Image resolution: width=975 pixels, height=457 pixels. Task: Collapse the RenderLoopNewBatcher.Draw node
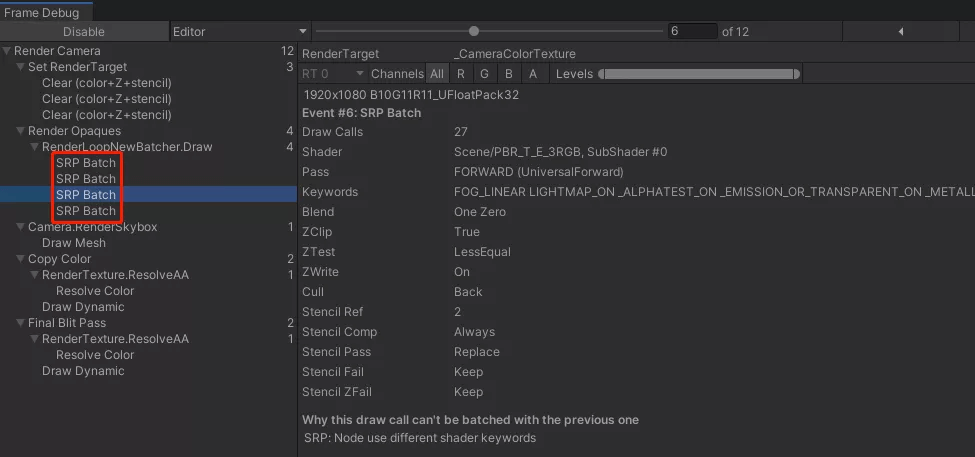(x=34, y=147)
